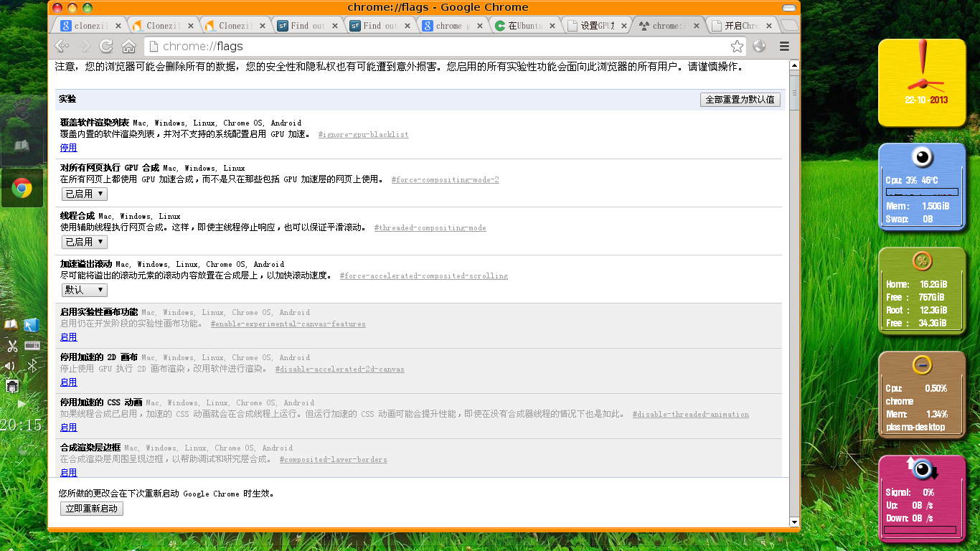Click 立即重新启动 relaunch button
This screenshot has width=980, height=551.
tap(92, 509)
